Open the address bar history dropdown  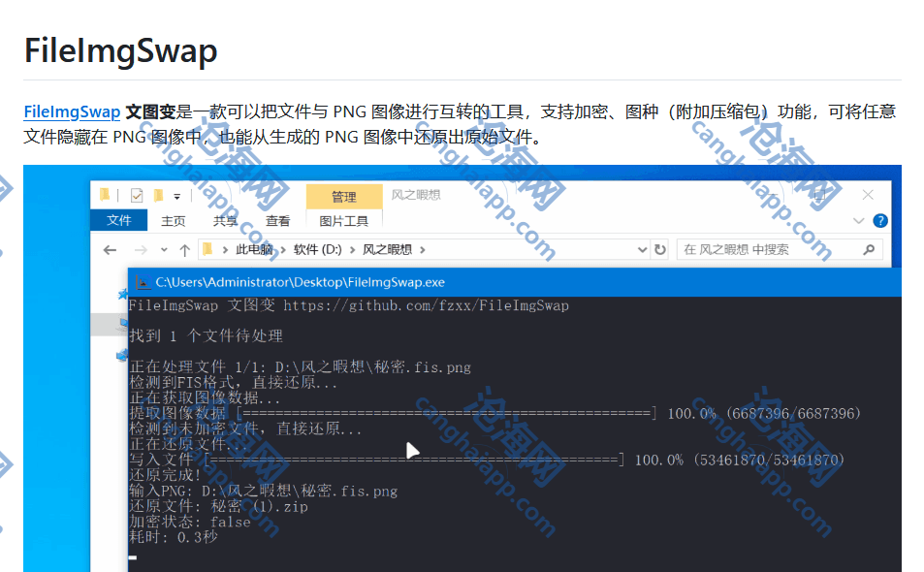642,250
